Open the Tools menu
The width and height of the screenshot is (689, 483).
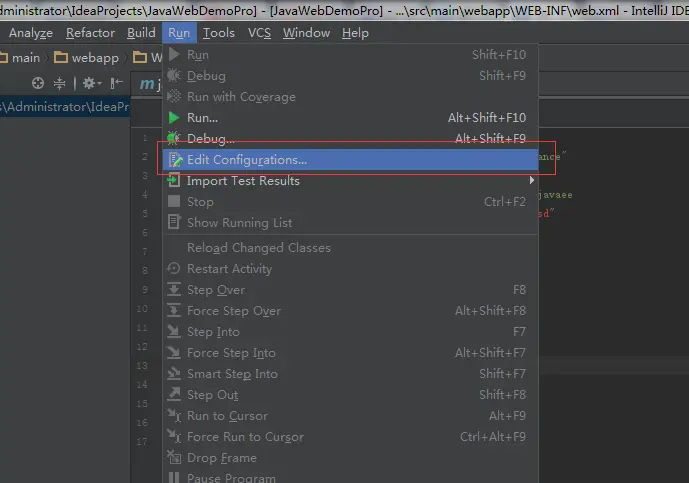(x=218, y=33)
